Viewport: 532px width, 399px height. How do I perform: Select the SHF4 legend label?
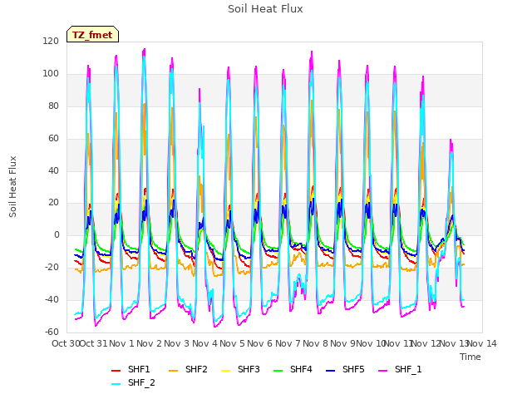click(301, 369)
